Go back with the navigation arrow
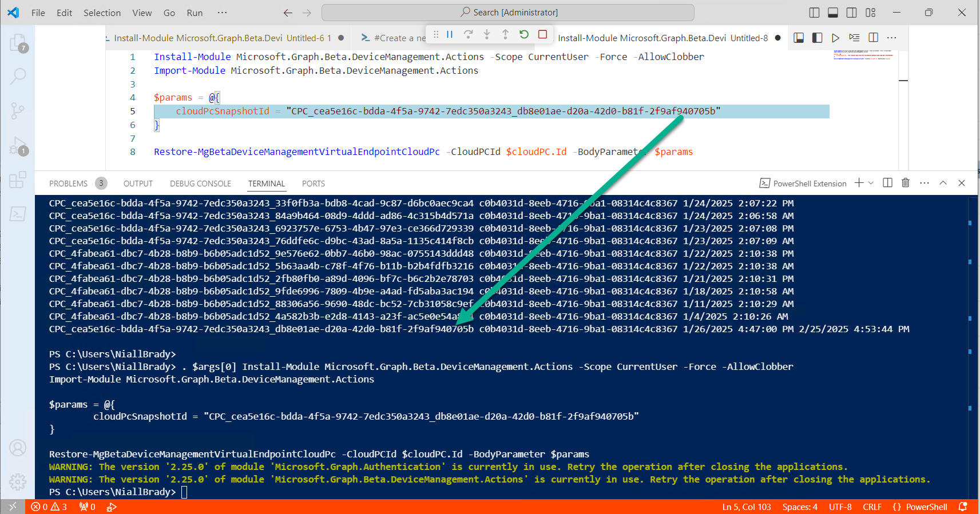Image resolution: width=980 pixels, height=514 pixels. pyautogui.click(x=288, y=13)
